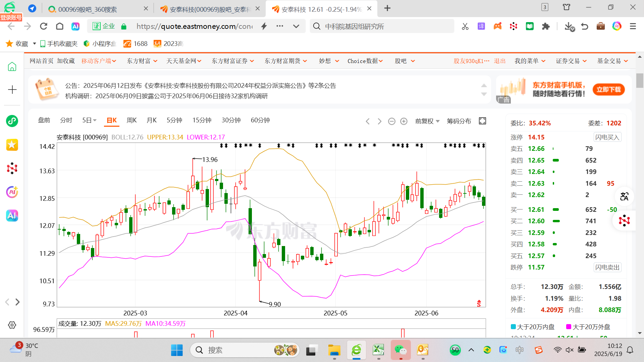Zoom in the K-line chart with the plus icon
Screen dimensions: 644x362
(x=404, y=121)
